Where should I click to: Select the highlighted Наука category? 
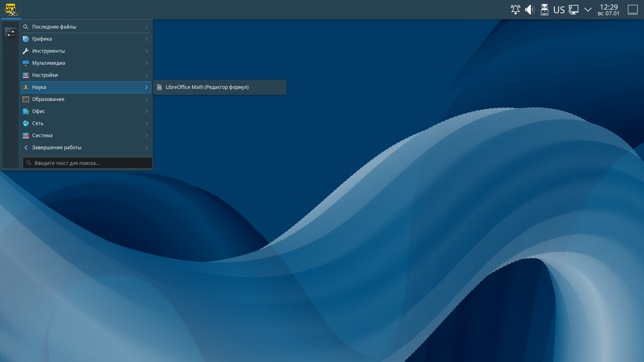pos(86,87)
